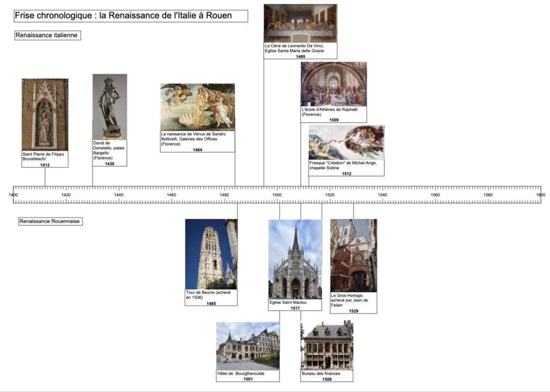This screenshot has width=550, height=392.
Task: Click the Saint Pierre statue image
Action: click(45, 115)
